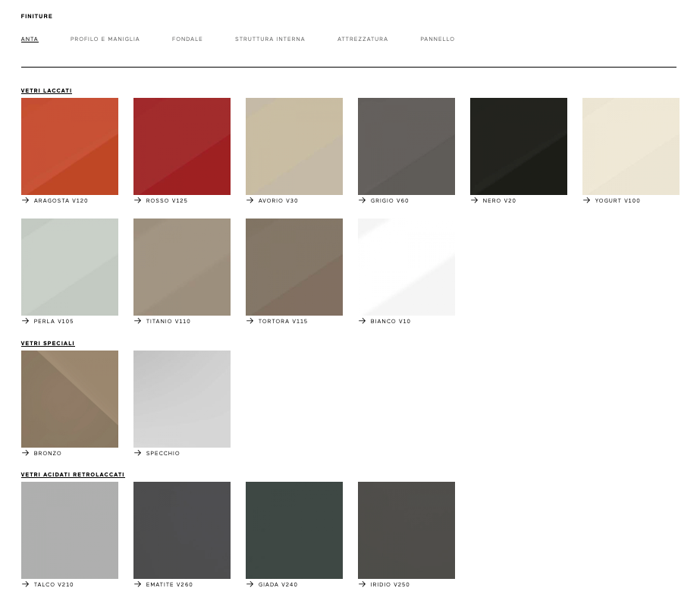The width and height of the screenshot is (700, 610).
Task: Pick the Avorio V30 color swatch
Action: (294, 146)
